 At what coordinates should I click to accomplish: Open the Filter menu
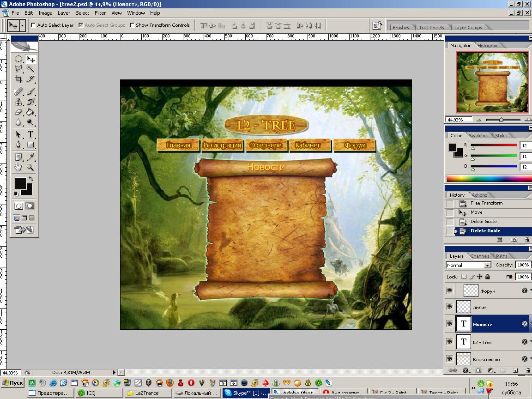100,13
